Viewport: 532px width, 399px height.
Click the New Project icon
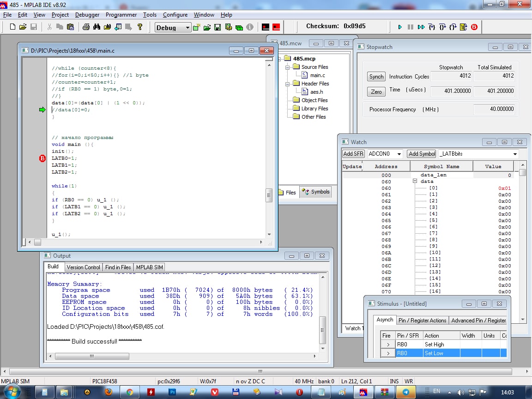tap(196, 27)
